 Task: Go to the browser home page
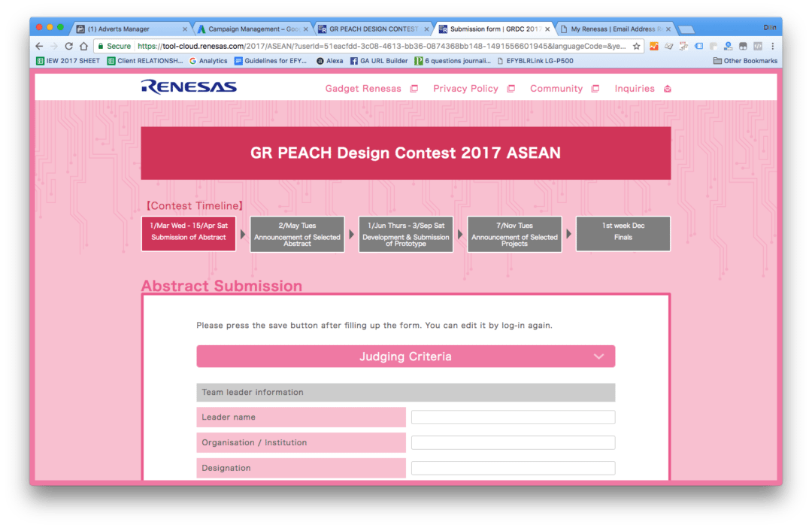click(83, 46)
